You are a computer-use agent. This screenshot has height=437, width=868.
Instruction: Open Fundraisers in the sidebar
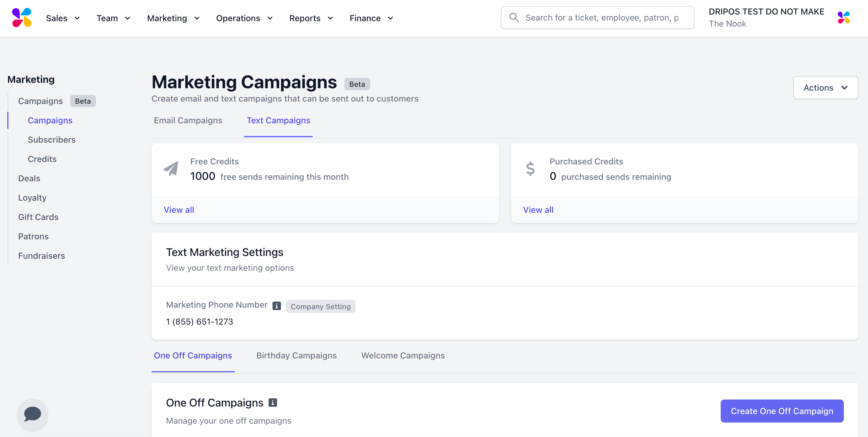[41, 256]
